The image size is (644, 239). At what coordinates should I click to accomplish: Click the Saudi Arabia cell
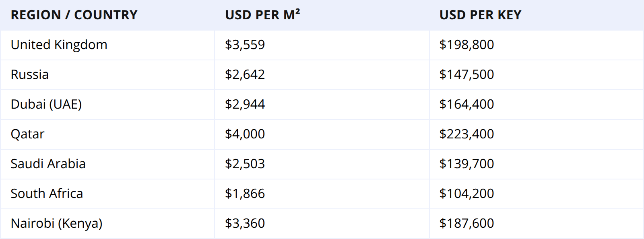[x=48, y=164]
